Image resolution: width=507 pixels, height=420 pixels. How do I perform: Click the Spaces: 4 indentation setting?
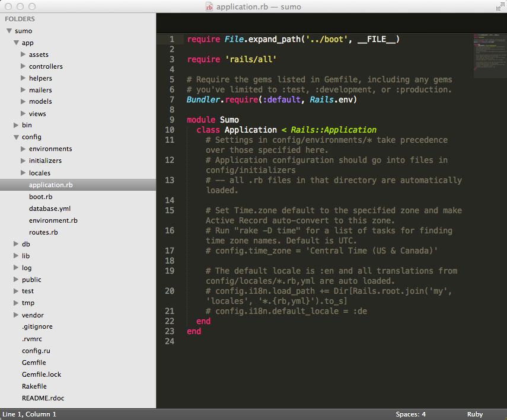[410, 413]
